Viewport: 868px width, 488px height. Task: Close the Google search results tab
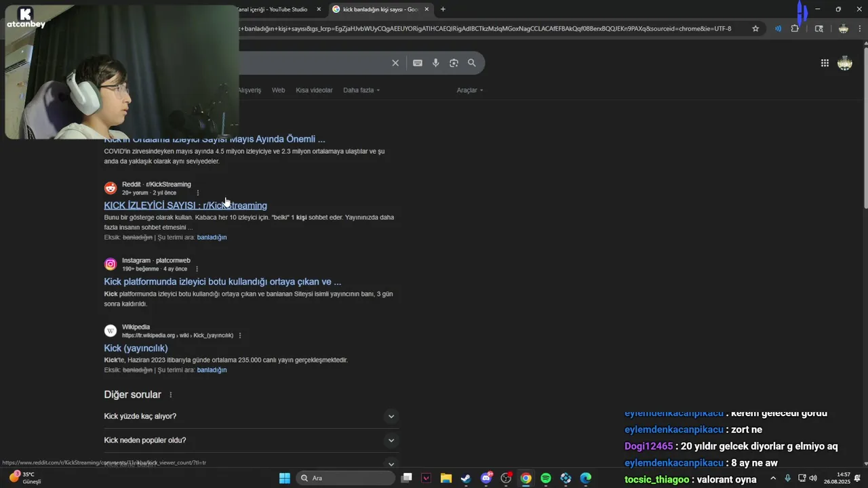[427, 9]
